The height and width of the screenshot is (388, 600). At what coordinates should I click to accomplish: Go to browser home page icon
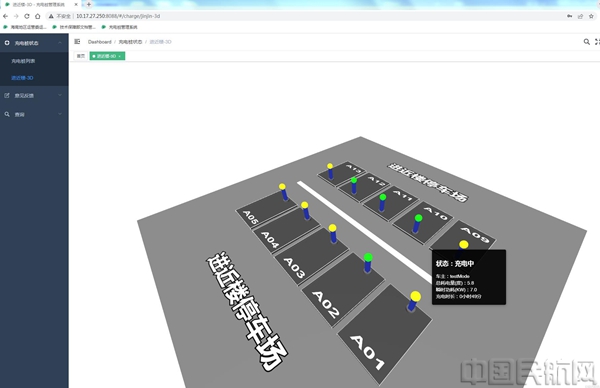pos(38,16)
